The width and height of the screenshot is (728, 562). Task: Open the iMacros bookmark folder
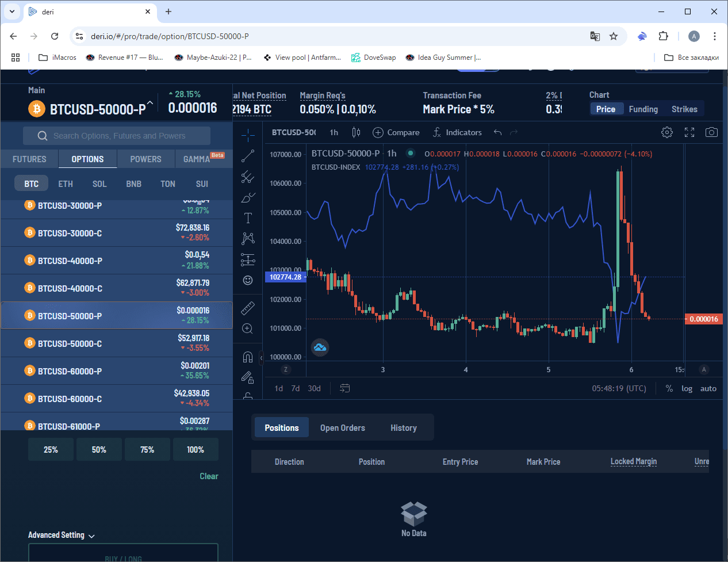point(58,58)
